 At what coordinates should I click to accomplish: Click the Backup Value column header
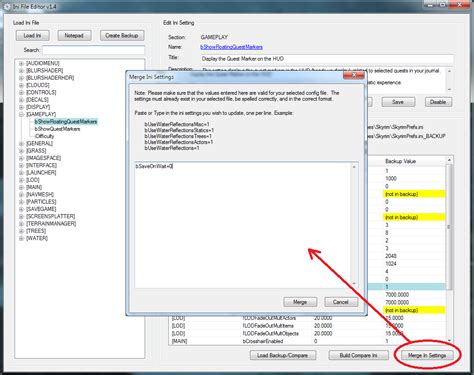coord(413,161)
